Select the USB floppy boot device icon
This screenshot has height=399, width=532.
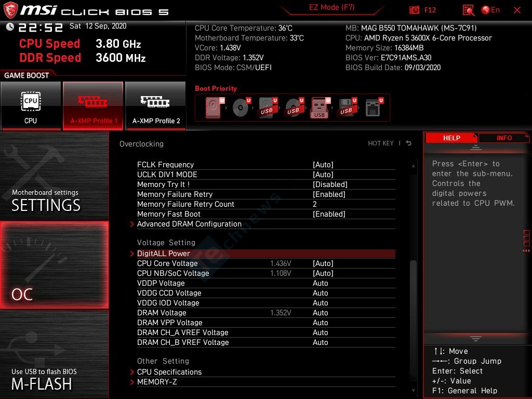[x=347, y=107]
